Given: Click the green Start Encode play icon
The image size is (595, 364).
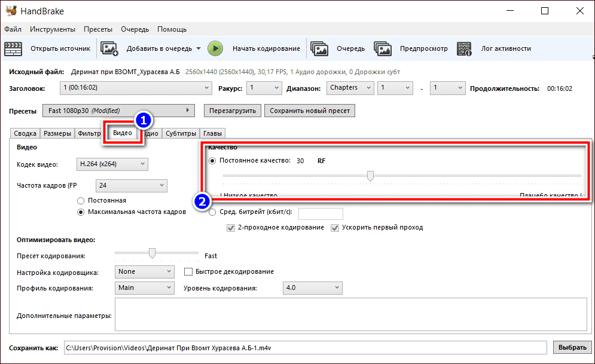Looking at the screenshot, I should 215,48.
